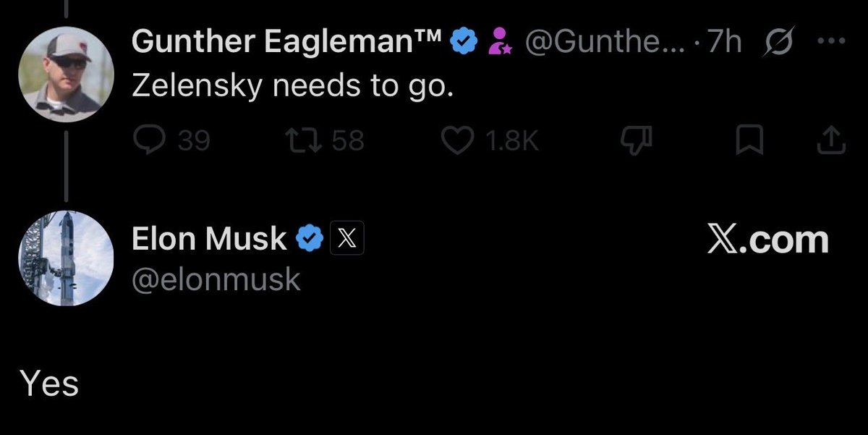
Task: Click the Gunther Eagleman display name
Action: [286, 43]
